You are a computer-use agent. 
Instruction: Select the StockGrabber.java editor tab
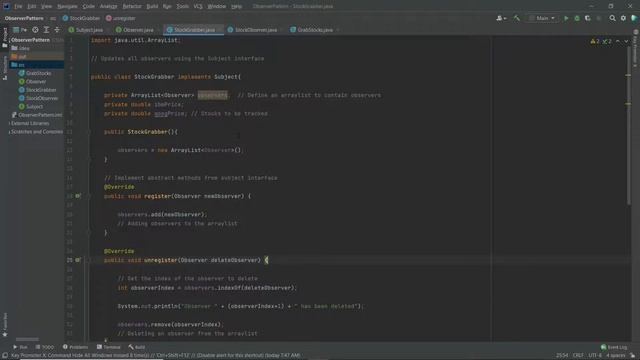tap(192, 30)
